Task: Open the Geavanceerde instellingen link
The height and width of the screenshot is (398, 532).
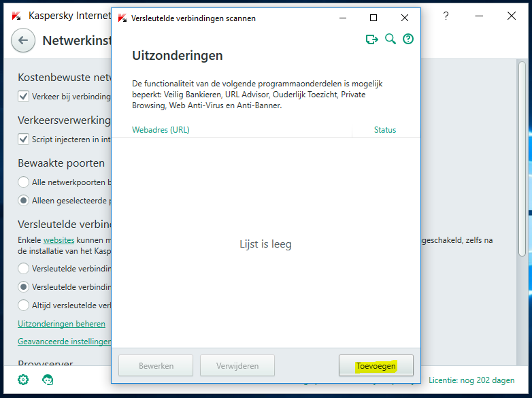Action: coord(65,342)
